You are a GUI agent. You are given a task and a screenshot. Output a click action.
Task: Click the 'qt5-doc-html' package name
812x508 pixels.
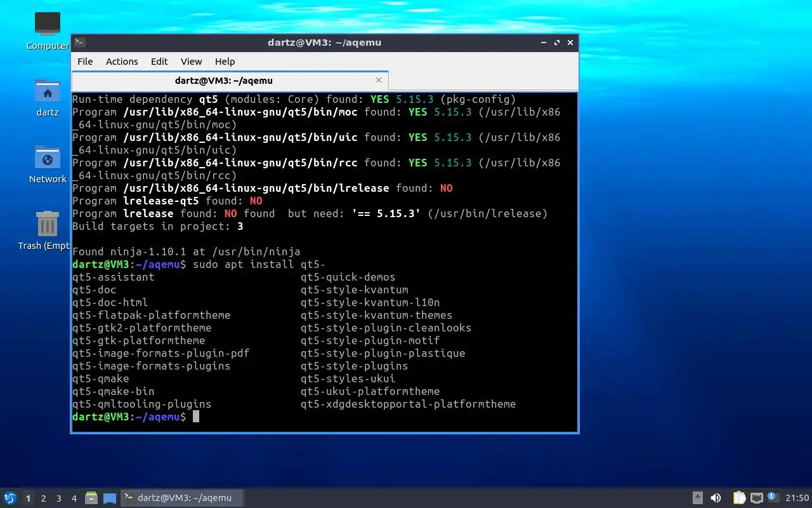[x=110, y=302]
